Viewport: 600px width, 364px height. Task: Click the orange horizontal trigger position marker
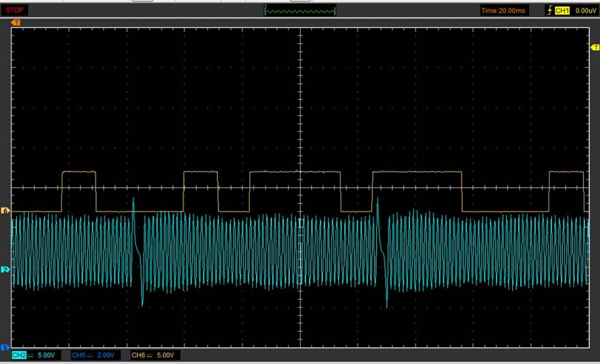click(x=16, y=23)
